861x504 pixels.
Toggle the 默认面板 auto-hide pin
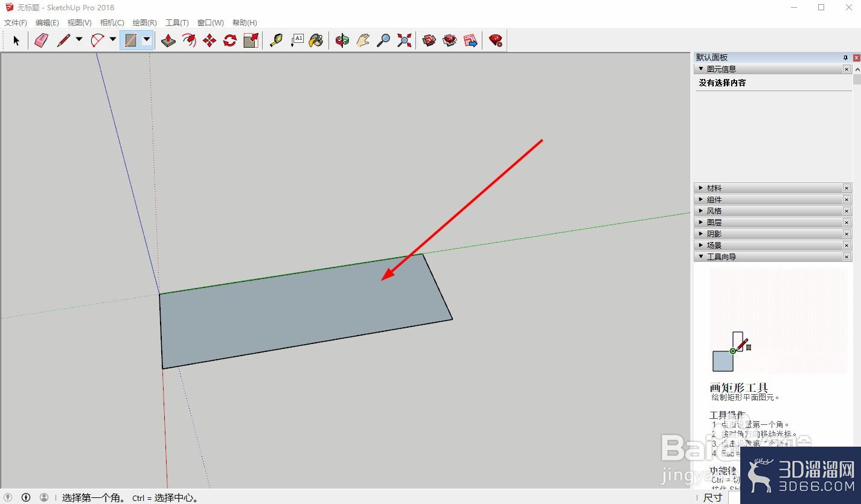point(846,57)
